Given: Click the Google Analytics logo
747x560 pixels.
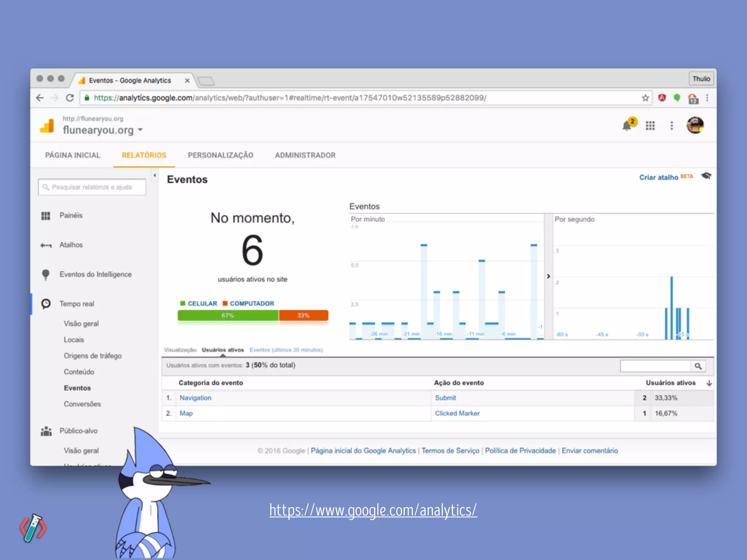Looking at the screenshot, I should click(47, 126).
